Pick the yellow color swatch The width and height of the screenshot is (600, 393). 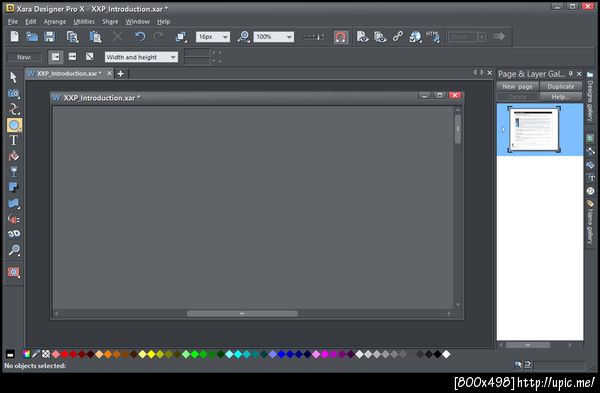152,354
